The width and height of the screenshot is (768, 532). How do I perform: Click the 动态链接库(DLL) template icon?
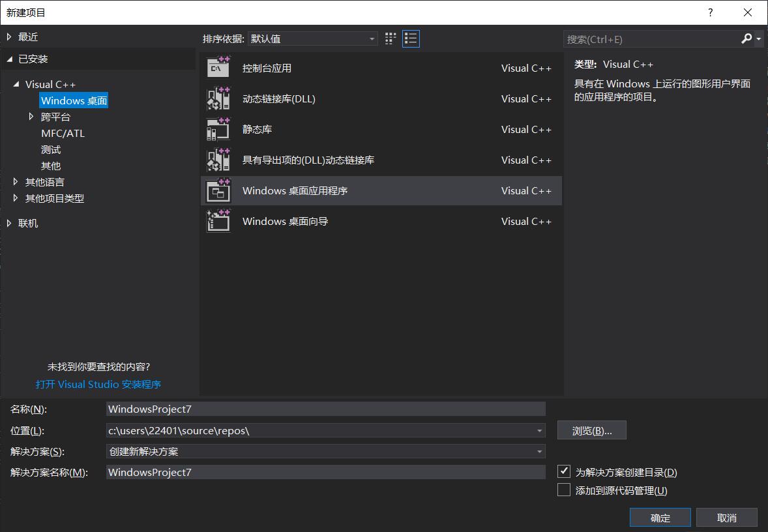[x=218, y=98]
